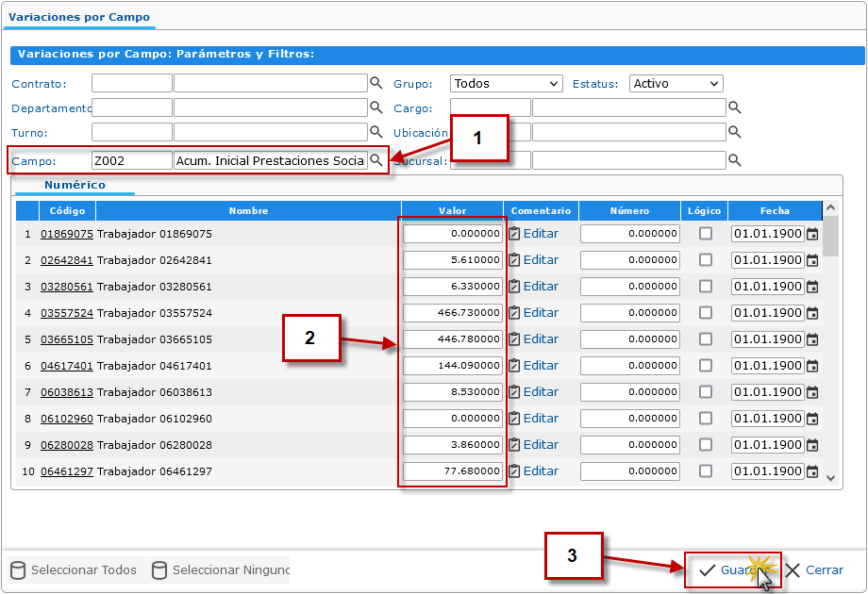
Task: Check the Lógico box for Trabajador 01869075
Action: (x=706, y=234)
